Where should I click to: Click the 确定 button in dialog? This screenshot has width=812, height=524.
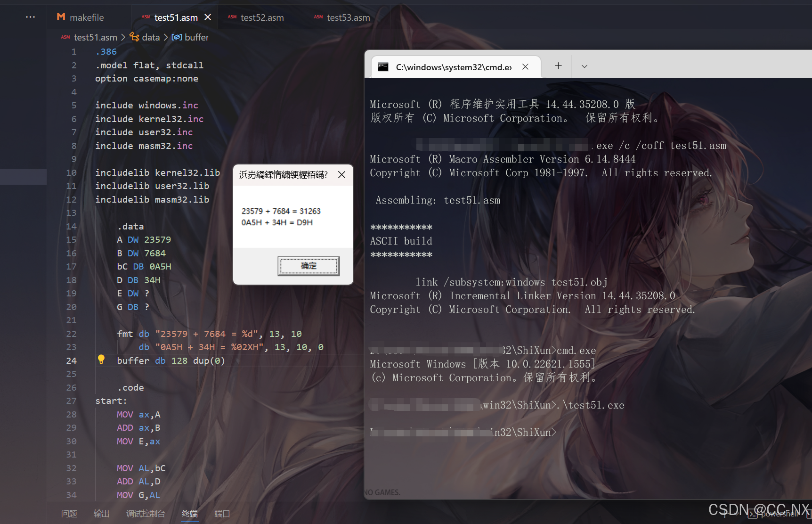click(x=309, y=266)
